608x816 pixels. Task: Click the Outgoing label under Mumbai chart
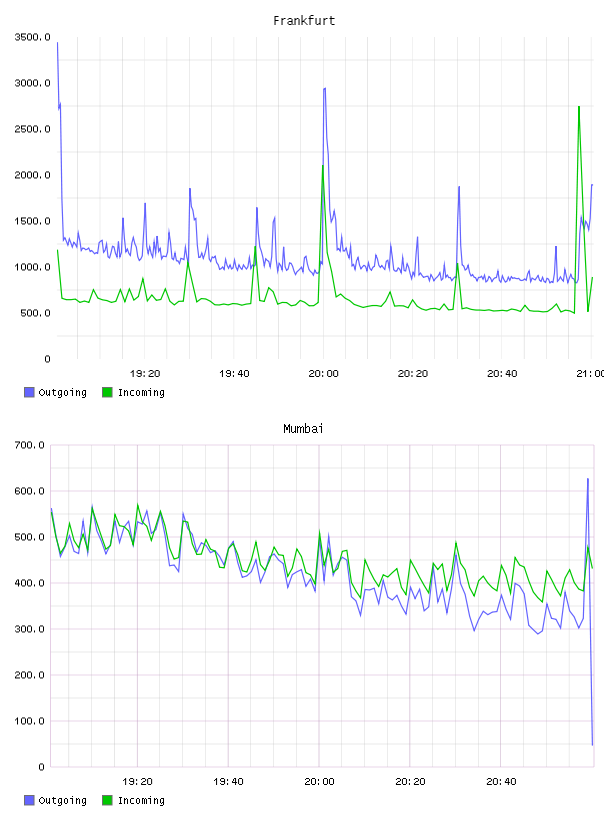[x=62, y=800]
